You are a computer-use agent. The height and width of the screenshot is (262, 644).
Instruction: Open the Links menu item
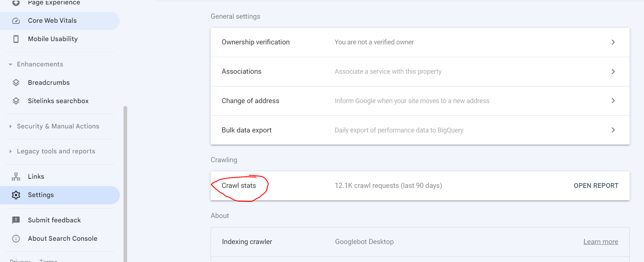[x=60, y=177]
